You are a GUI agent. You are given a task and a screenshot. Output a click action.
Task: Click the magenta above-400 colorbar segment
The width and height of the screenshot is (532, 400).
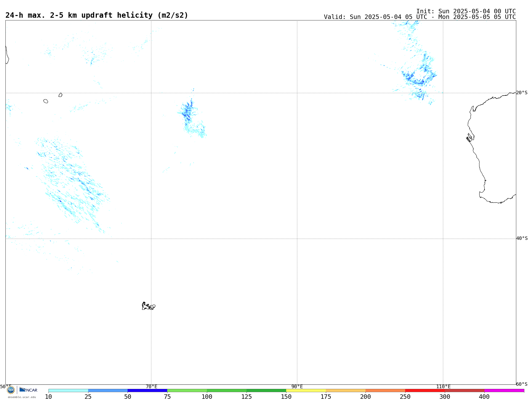point(504,391)
